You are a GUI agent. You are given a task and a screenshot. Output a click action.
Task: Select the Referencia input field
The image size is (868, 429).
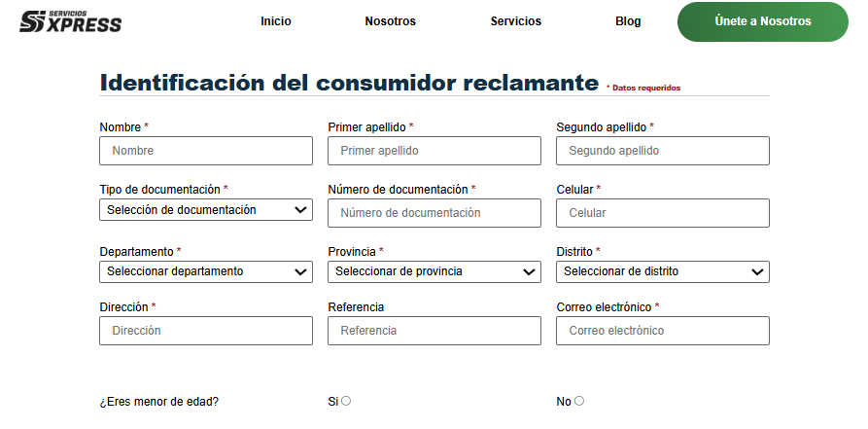[x=434, y=331]
